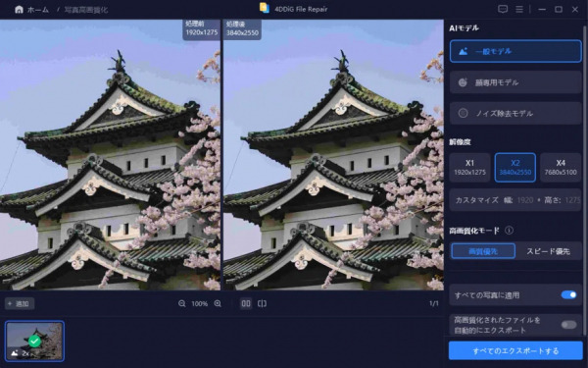The height and width of the screenshot is (368, 588).
Task: Click the ホーム breadcrumb link
Action: coord(38,10)
